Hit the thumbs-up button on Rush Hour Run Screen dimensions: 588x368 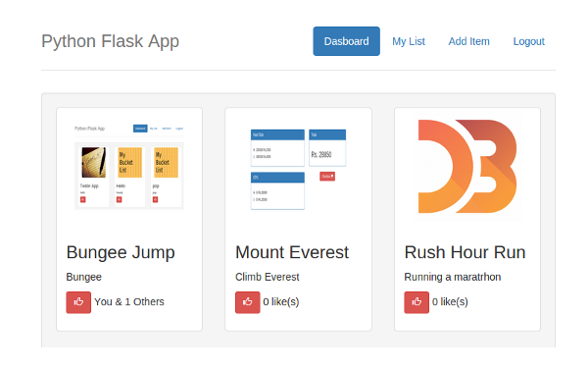pos(416,302)
